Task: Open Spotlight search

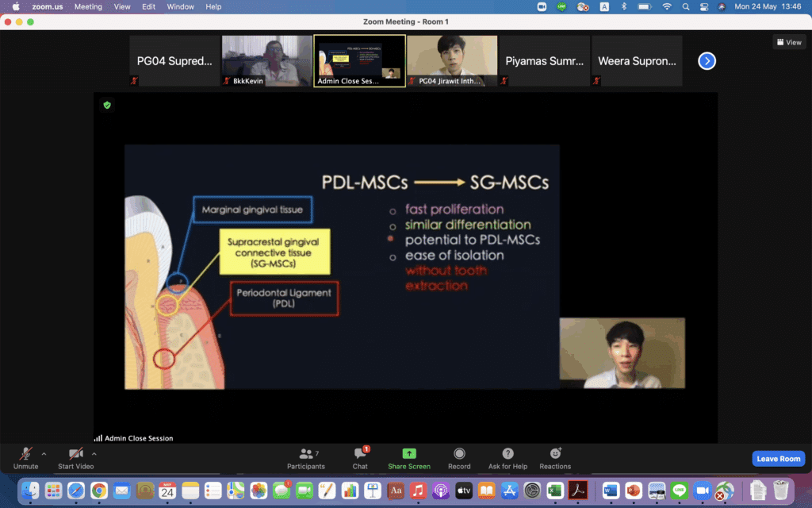Action: [686, 6]
